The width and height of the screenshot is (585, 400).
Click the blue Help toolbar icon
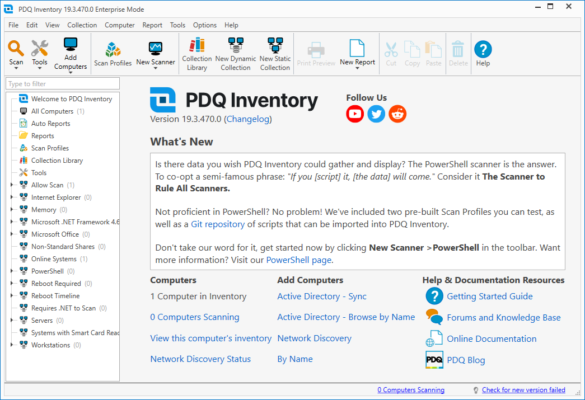point(483,49)
